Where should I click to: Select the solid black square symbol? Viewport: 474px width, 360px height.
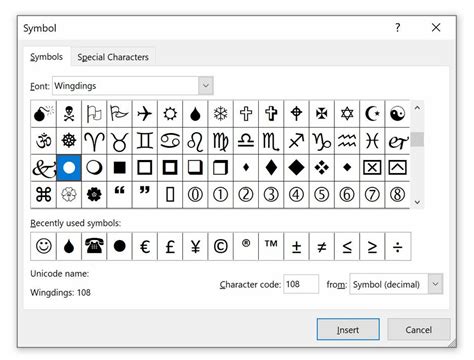tap(119, 168)
